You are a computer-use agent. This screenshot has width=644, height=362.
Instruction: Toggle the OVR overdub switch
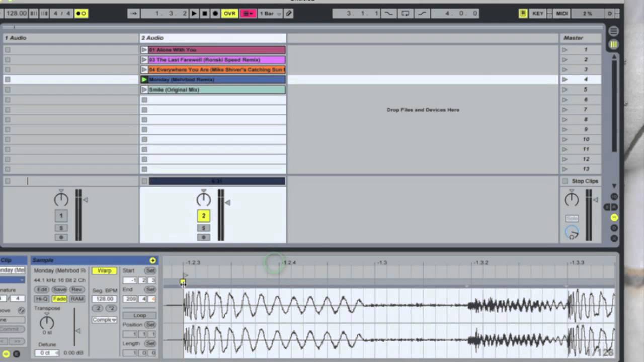tap(229, 14)
